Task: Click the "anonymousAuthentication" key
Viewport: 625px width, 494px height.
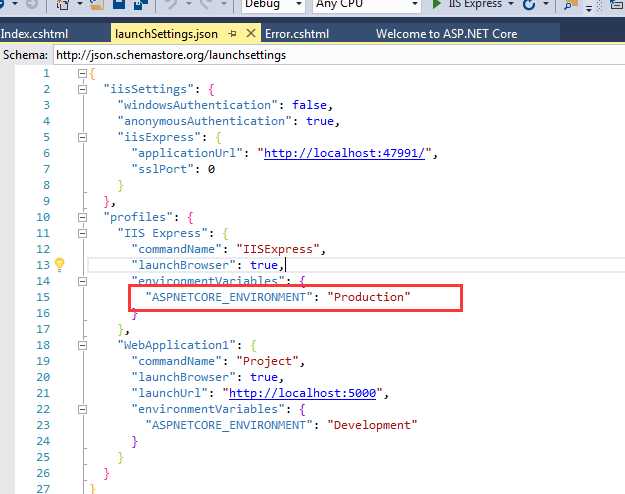Action: click(204, 121)
